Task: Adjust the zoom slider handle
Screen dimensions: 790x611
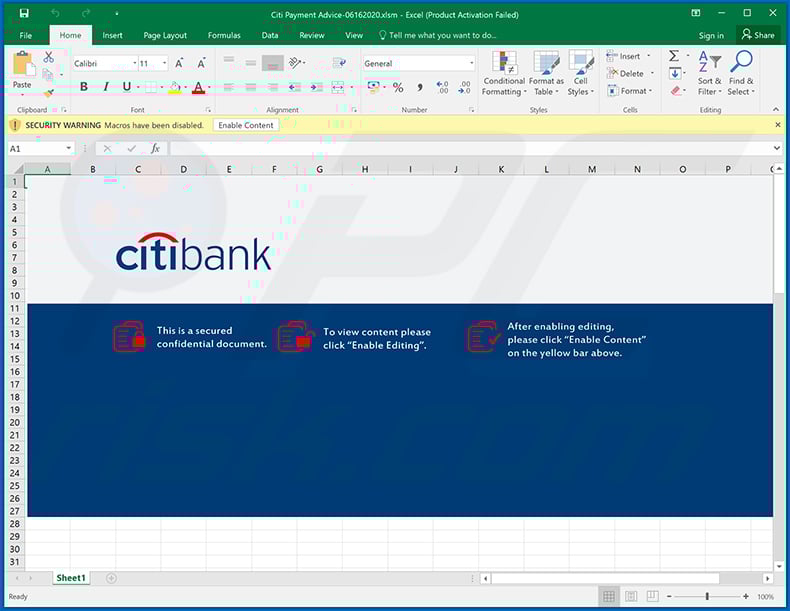Action: point(707,596)
